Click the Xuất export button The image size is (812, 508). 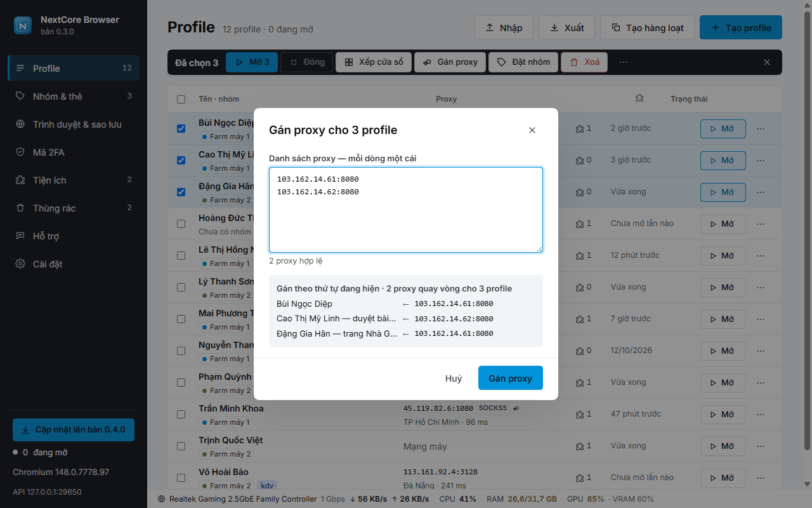[x=566, y=27]
